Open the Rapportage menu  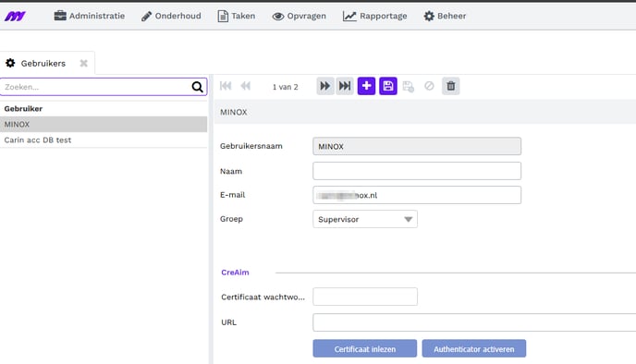(x=374, y=16)
